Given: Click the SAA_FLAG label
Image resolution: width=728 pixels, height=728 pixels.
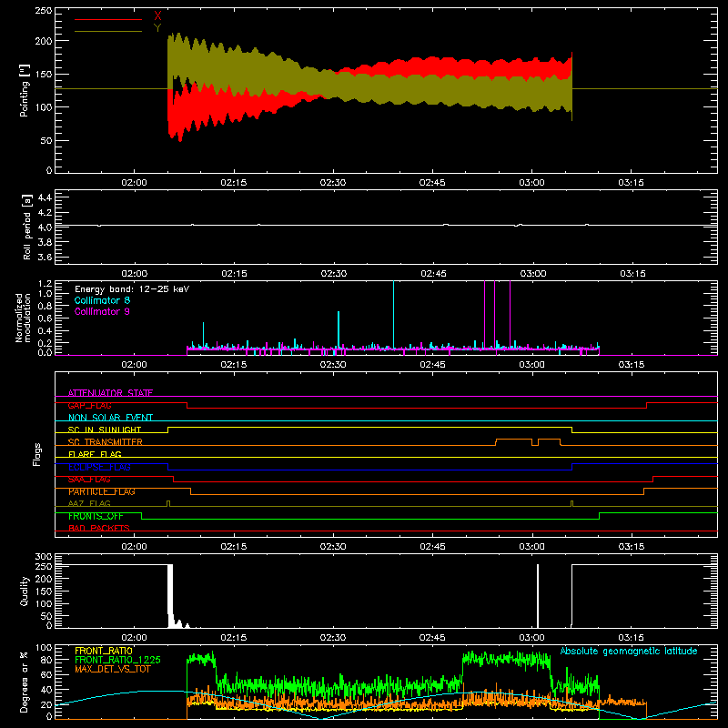Looking at the screenshot, I should coord(89,480).
